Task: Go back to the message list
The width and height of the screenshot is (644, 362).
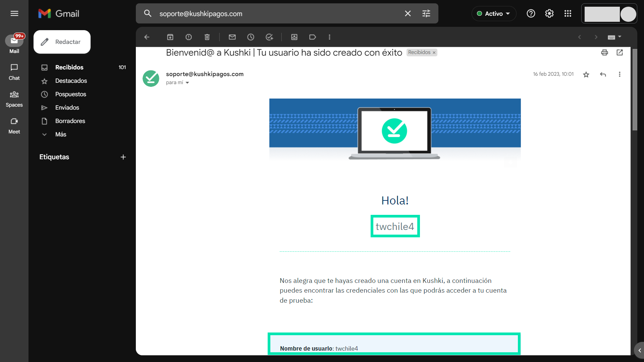Action: tap(147, 37)
